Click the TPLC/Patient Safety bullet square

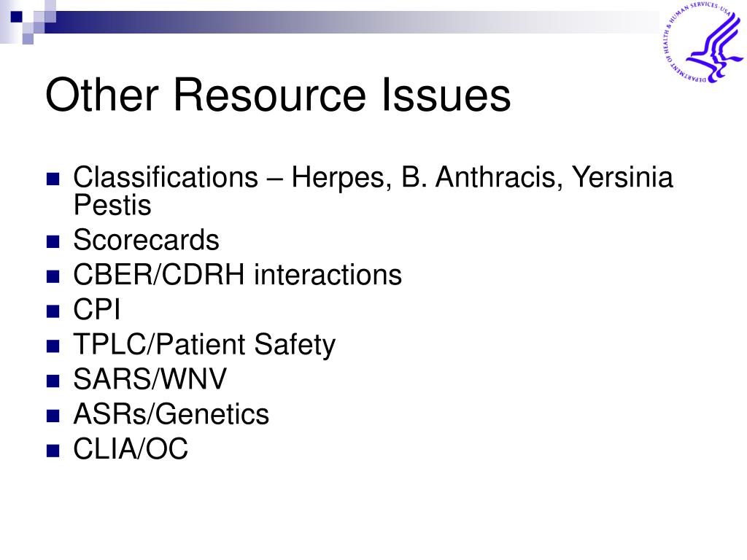(x=53, y=346)
